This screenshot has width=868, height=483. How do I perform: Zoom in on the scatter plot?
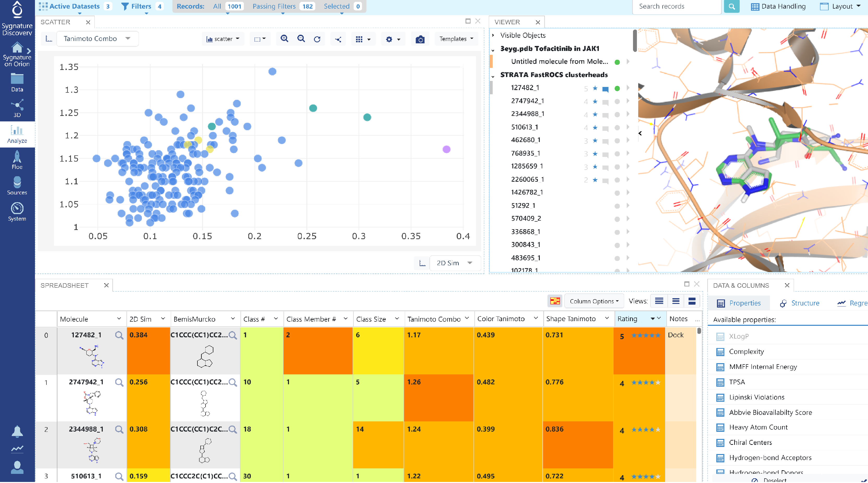pos(284,38)
